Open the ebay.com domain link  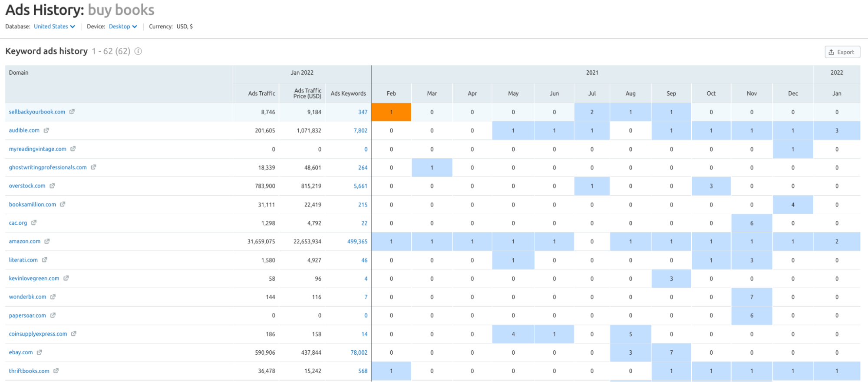click(x=21, y=352)
